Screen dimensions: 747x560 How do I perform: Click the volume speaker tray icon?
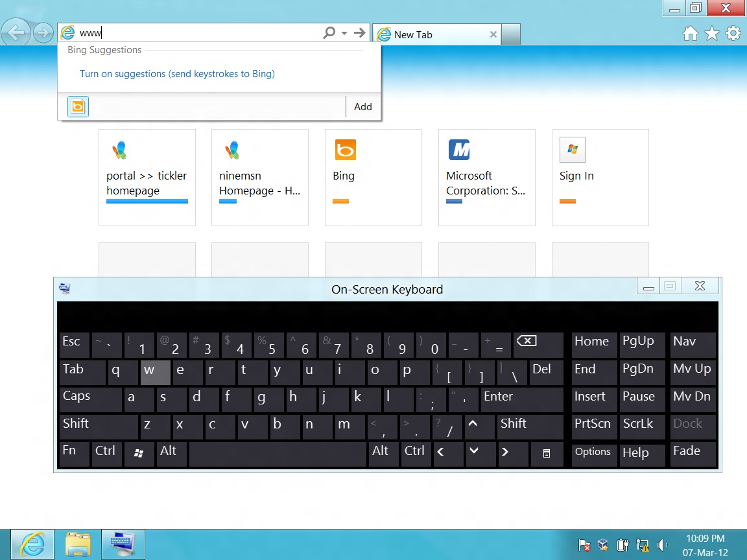point(661,544)
